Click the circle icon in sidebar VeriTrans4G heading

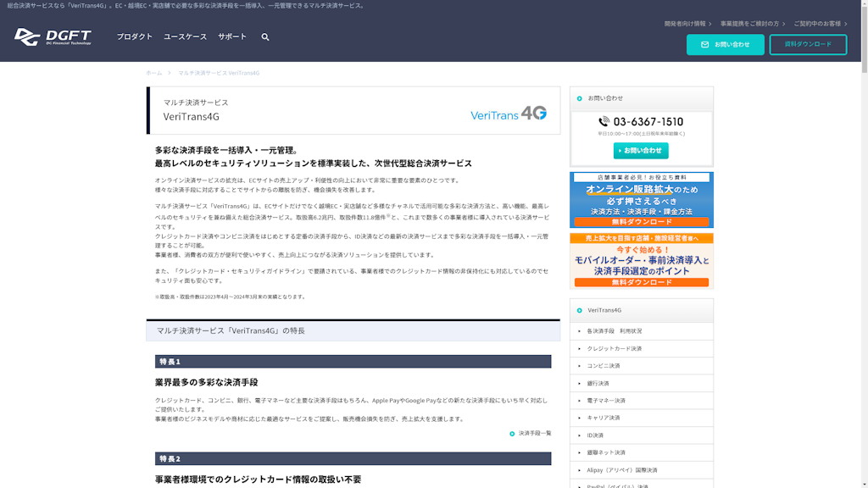[580, 310]
